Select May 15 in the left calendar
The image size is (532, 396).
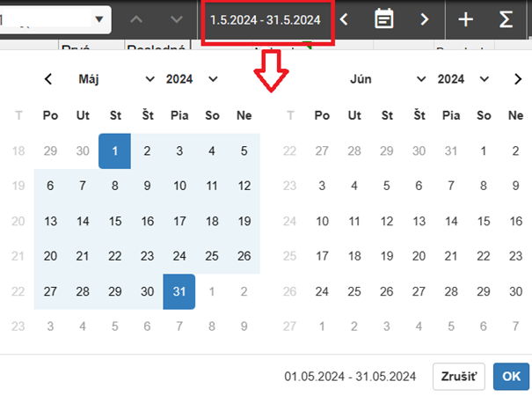coord(114,221)
